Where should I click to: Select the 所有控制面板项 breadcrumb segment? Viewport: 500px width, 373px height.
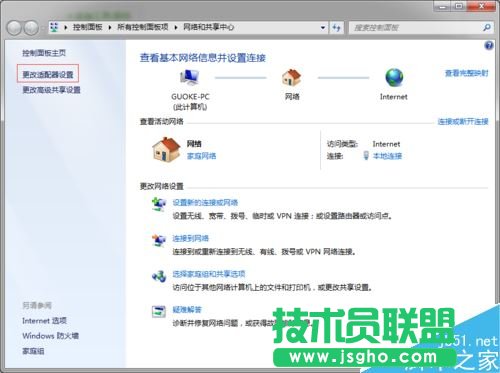[143, 27]
